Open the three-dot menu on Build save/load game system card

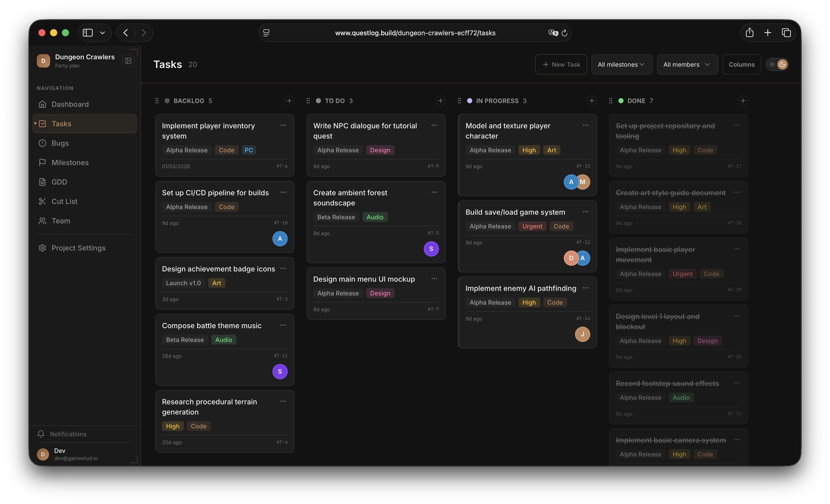coord(585,212)
